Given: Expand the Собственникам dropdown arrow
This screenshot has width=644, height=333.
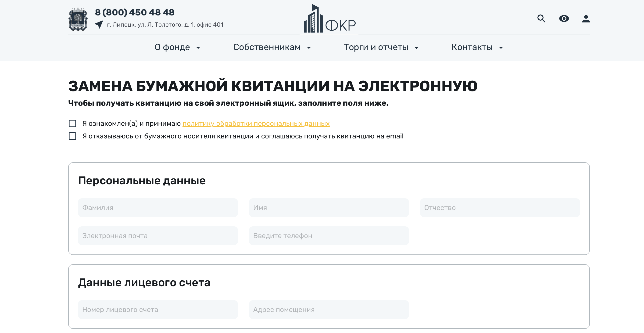Looking at the screenshot, I should click(x=309, y=48).
